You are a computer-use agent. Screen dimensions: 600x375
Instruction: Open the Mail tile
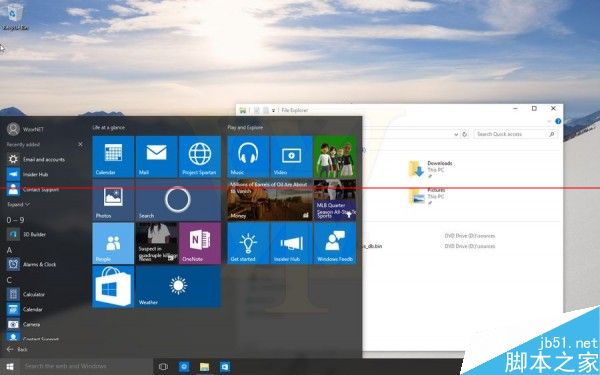(156, 157)
